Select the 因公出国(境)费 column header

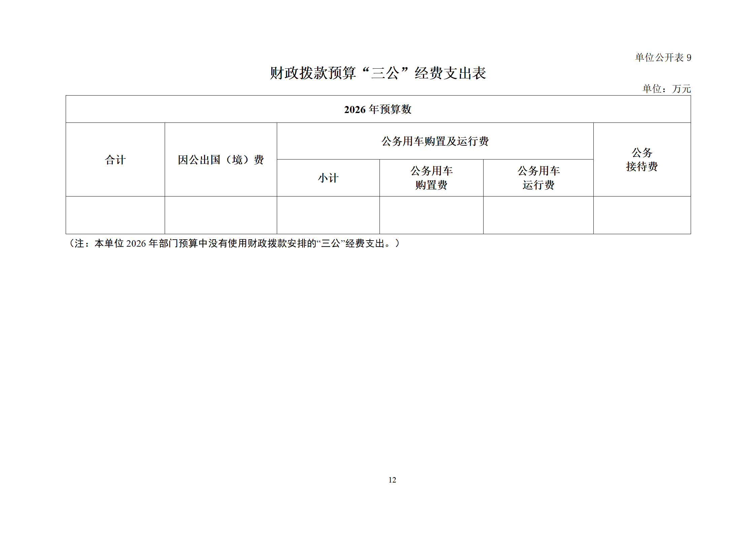tap(221, 160)
